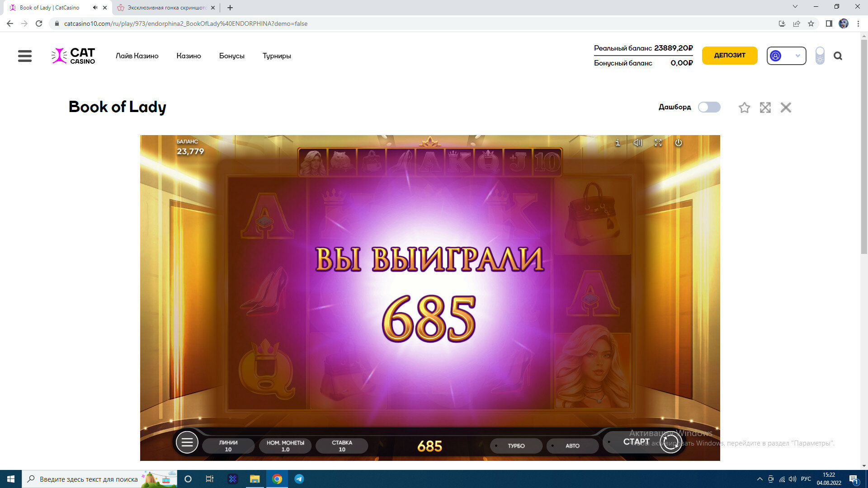Add Book of Lady to favorites

(x=744, y=108)
